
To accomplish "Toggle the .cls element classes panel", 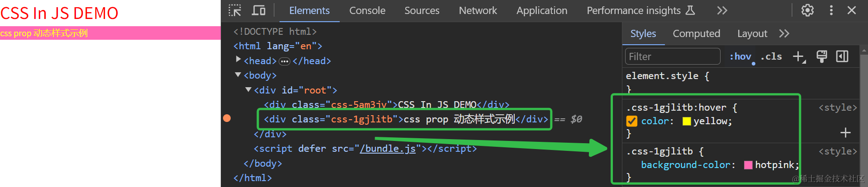I will tap(771, 56).
